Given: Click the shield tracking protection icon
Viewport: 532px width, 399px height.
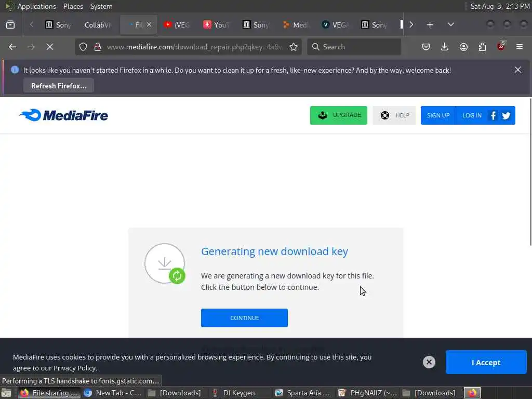Looking at the screenshot, I should 83,47.
